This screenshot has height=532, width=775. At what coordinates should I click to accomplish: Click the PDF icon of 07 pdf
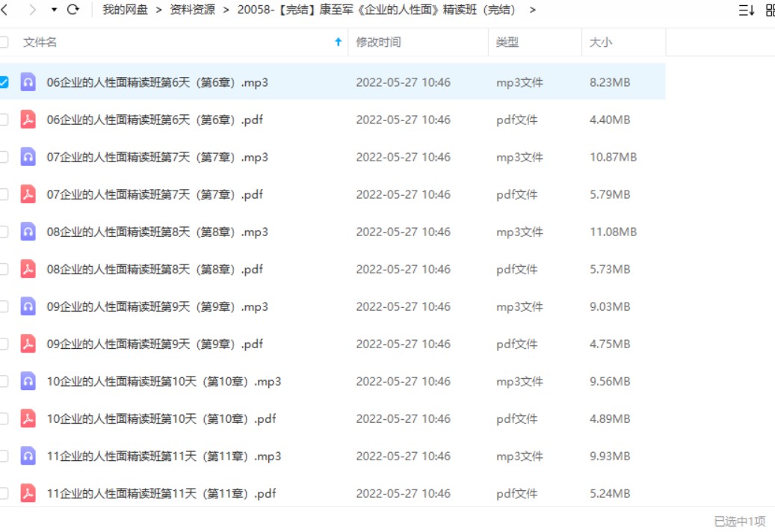click(28, 194)
